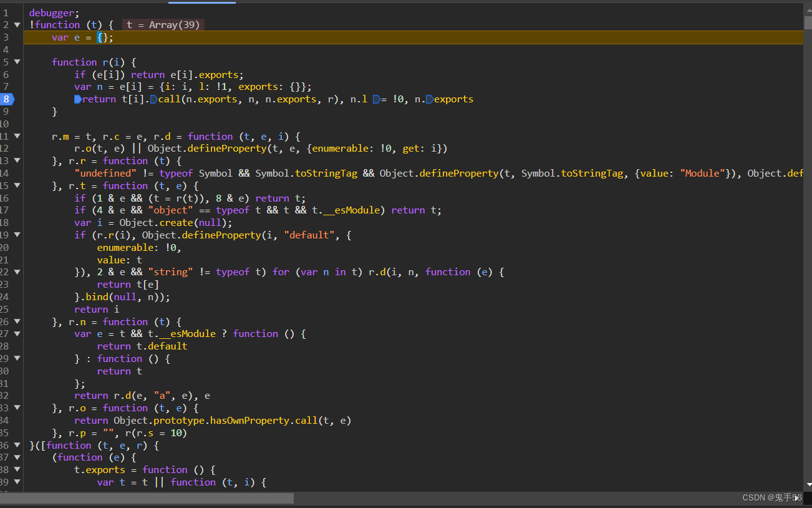Toggle inline breakpoint before '= !0'
The image size is (812, 508).
coord(376,99)
